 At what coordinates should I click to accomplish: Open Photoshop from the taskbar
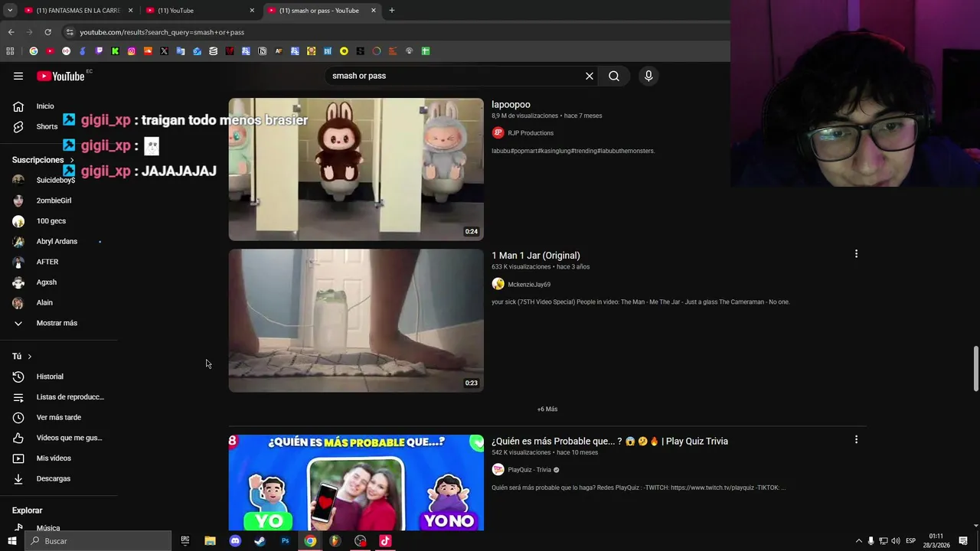(285, 541)
